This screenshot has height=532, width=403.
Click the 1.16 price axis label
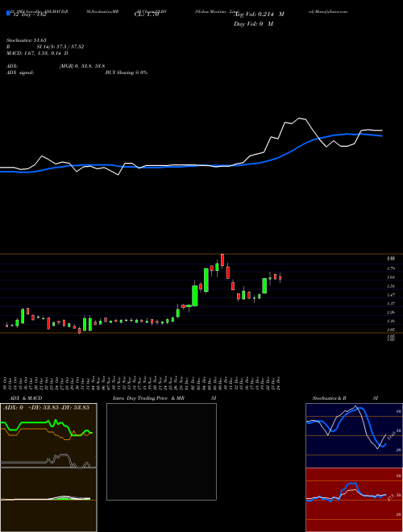391,321
